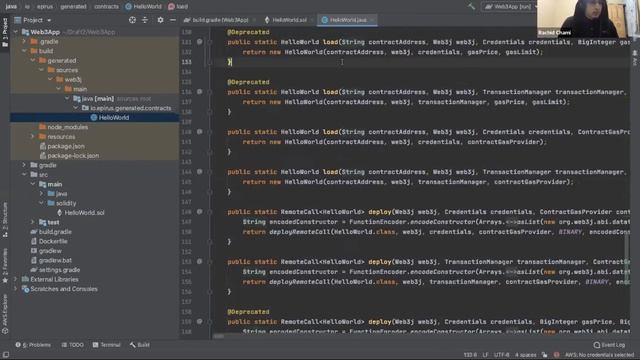The height and width of the screenshot is (360, 640).
Task: Click the gutter icon on line 159
Action: (x=200, y=322)
